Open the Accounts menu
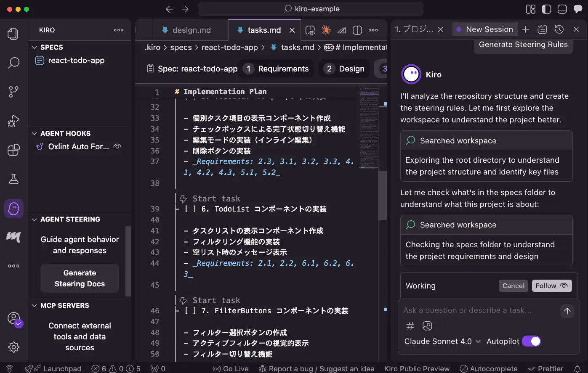 [x=14, y=318]
